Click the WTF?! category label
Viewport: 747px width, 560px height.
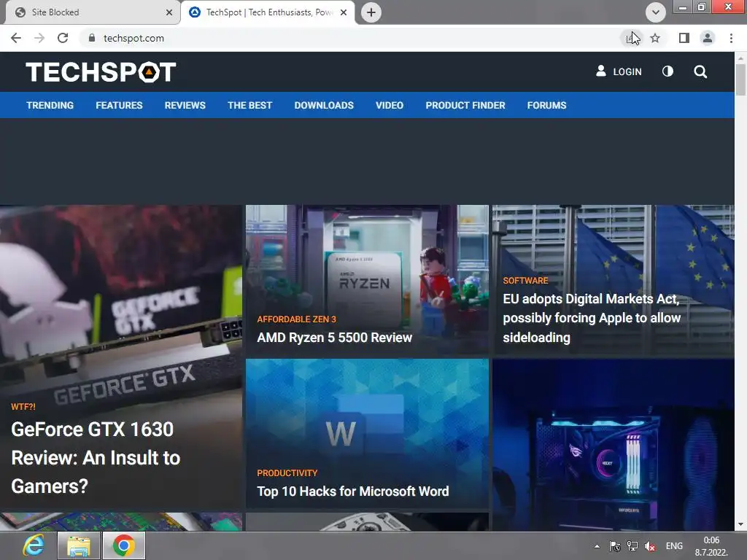pos(23,407)
